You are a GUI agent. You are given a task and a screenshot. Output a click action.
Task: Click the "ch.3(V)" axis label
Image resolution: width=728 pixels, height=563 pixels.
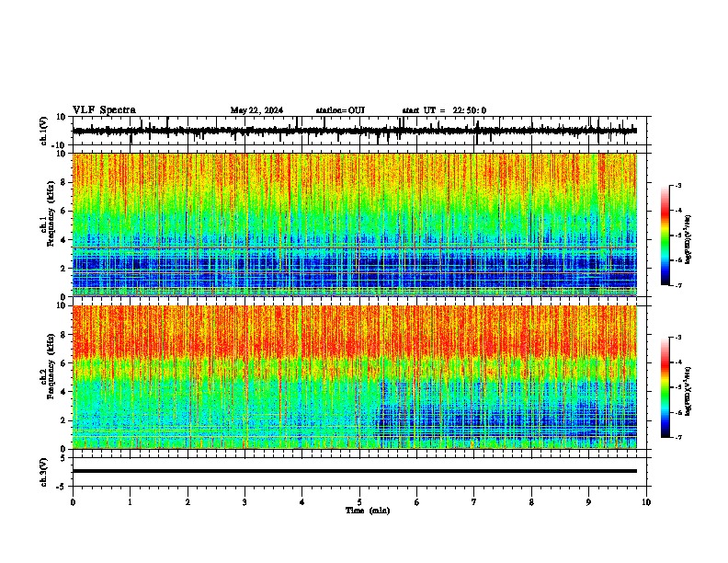pos(44,473)
